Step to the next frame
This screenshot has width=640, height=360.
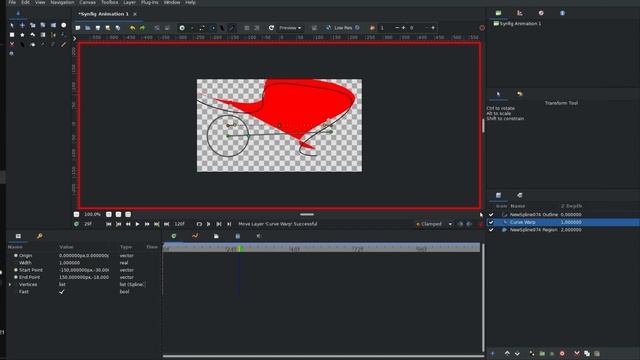(147, 224)
